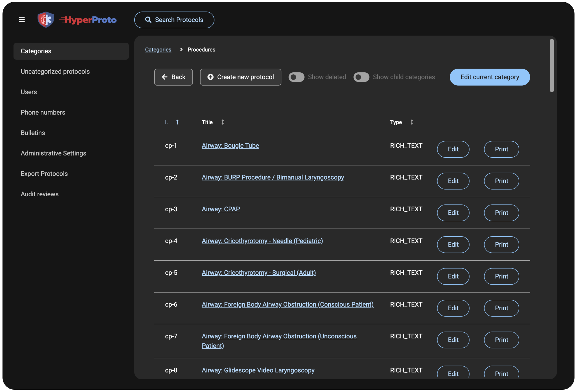Click the main panel scrollbar
This screenshot has height=392, width=577.
552,66
